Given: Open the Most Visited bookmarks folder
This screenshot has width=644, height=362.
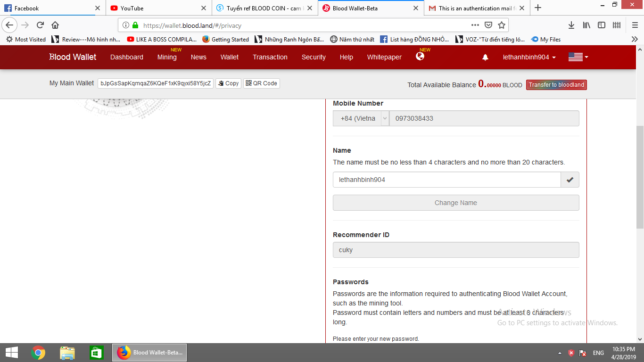Looking at the screenshot, I should tap(26, 39).
